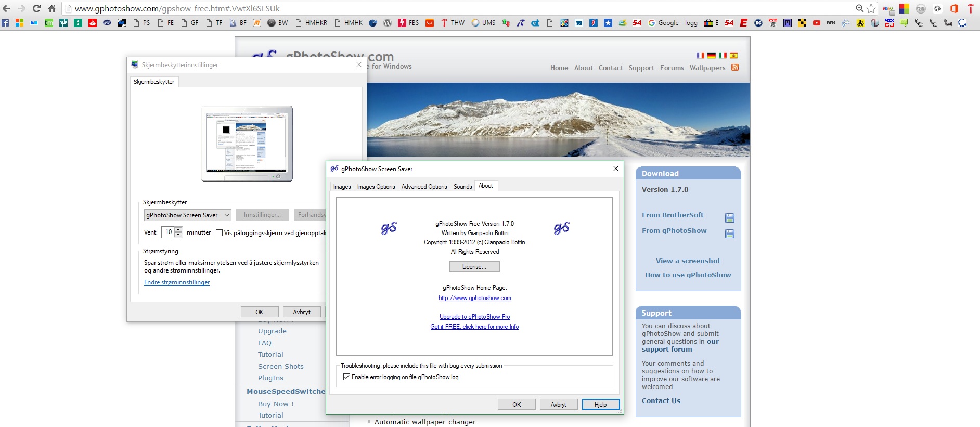Image resolution: width=980 pixels, height=427 pixels.
Task: Click Upgrade to gPhotoShow Pro link
Action: tap(475, 317)
